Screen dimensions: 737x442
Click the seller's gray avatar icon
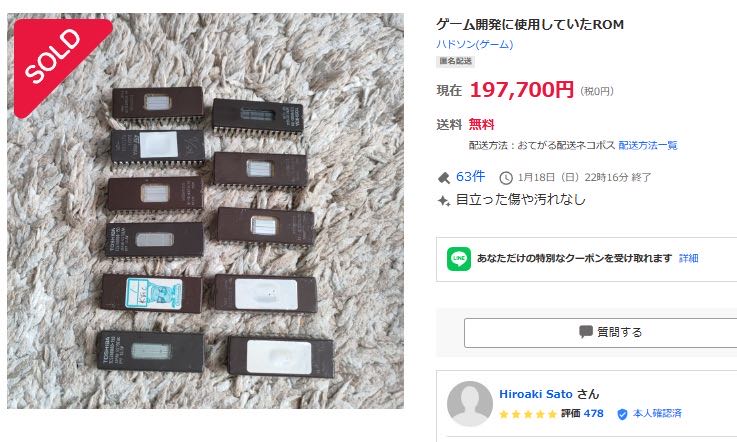tap(470, 403)
